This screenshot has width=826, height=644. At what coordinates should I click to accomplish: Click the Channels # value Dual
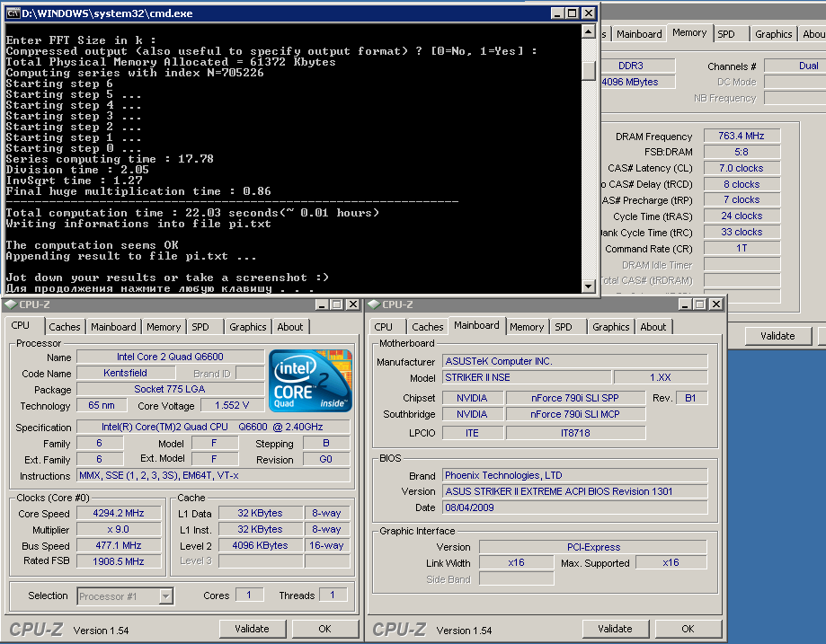(x=795, y=66)
